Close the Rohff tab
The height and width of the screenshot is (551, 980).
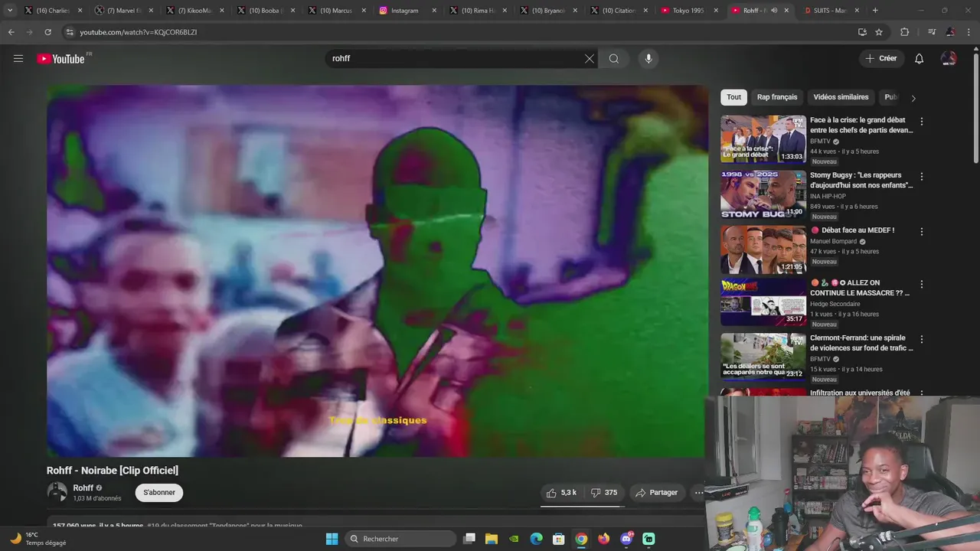coord(786,11)
